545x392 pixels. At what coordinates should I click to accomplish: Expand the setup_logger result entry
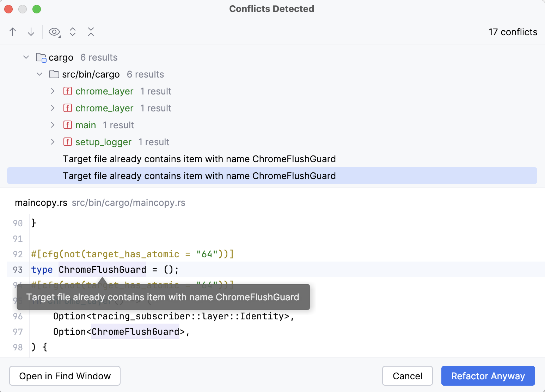pos(53,142)
